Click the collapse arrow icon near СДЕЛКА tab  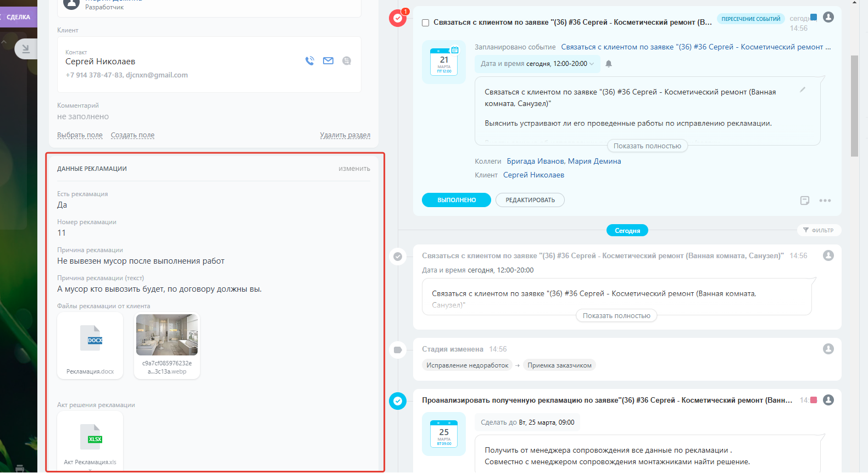25,49
